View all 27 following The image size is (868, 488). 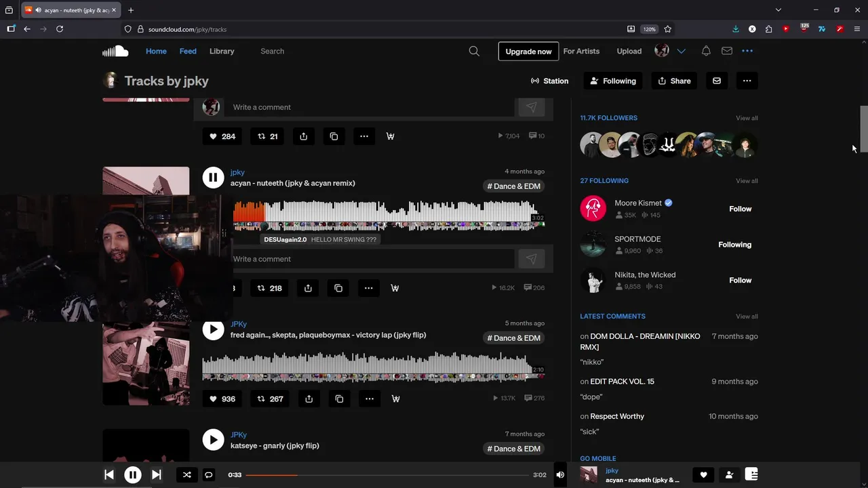(x=747, y=181)
